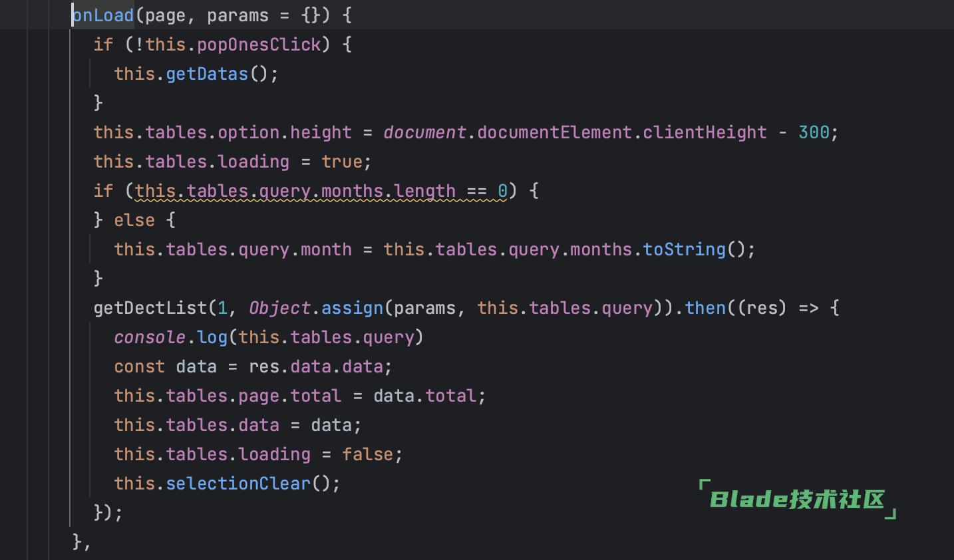Click the number 300
The height and width of the screenshot is (560, 954).
pyautogui.click(x=814, y=132)
